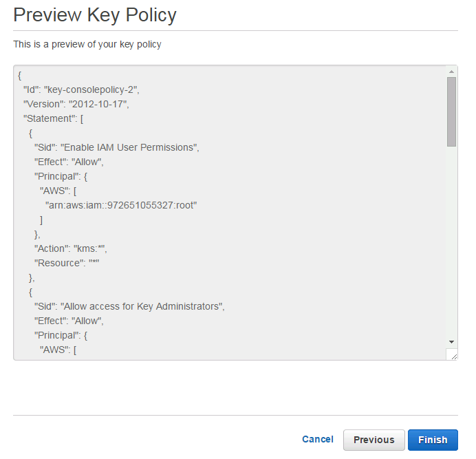This screenshot has height=459, width=476.
Task: Click Effect Allow line under Enable IAM Sid
Action: [69, 162]
